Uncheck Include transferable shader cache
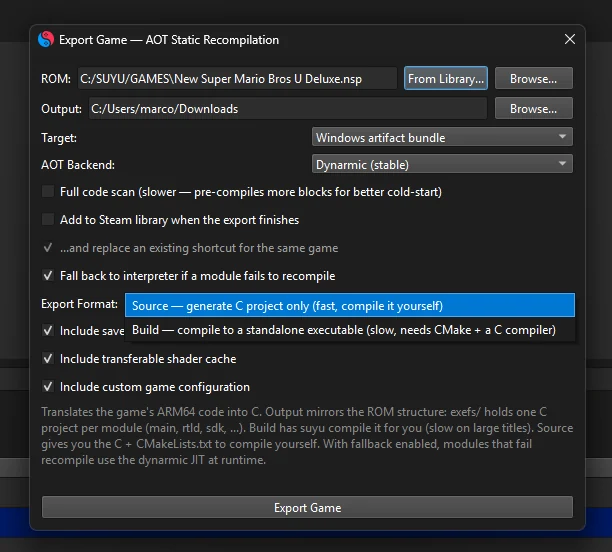 (x=48, y=358)
